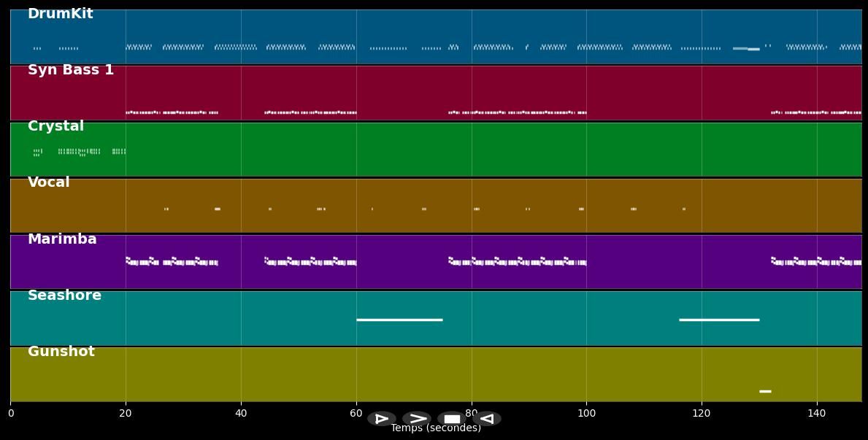Click the 100 tick label on time axis

tap(586, 414)
